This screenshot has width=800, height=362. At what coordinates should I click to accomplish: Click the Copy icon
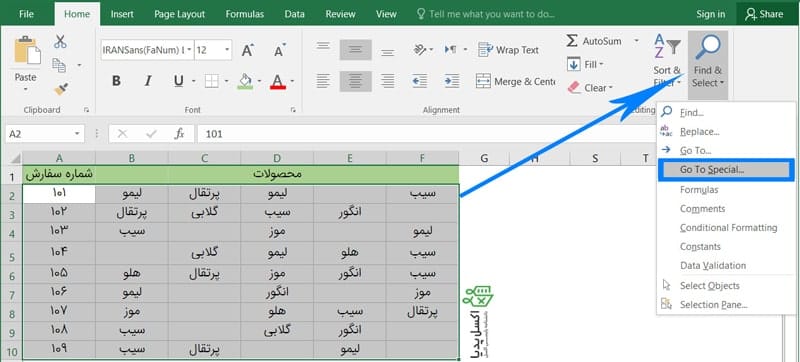tap(60, 65)
